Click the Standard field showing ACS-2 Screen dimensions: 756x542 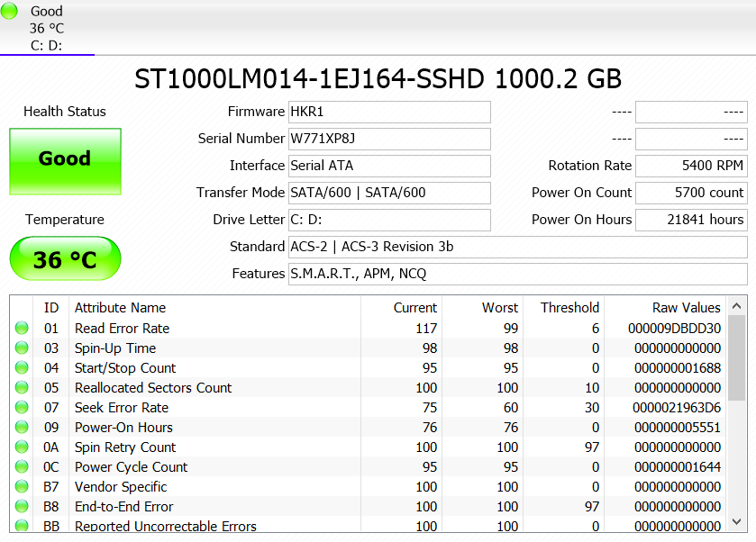[x=518, y=247]
